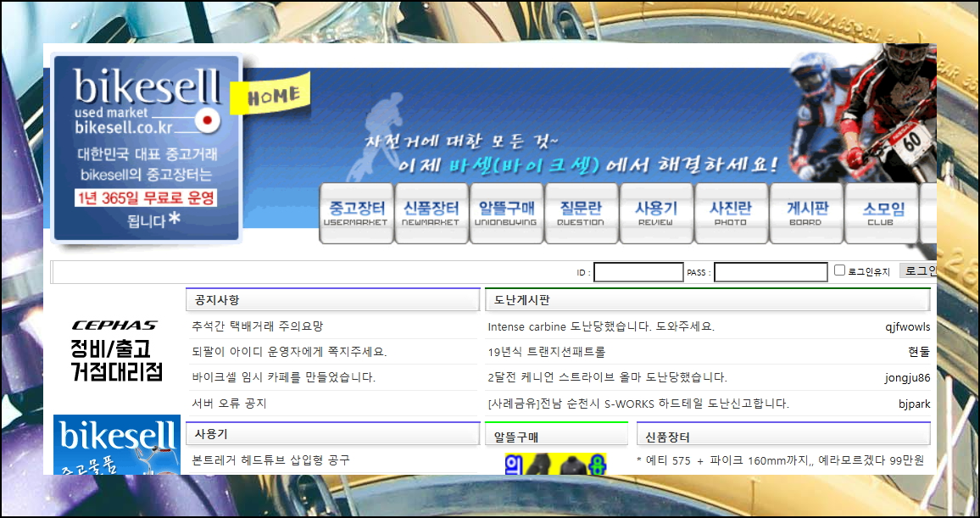Click the 로그인 button

pyautogui.click(x=918, y=271)
